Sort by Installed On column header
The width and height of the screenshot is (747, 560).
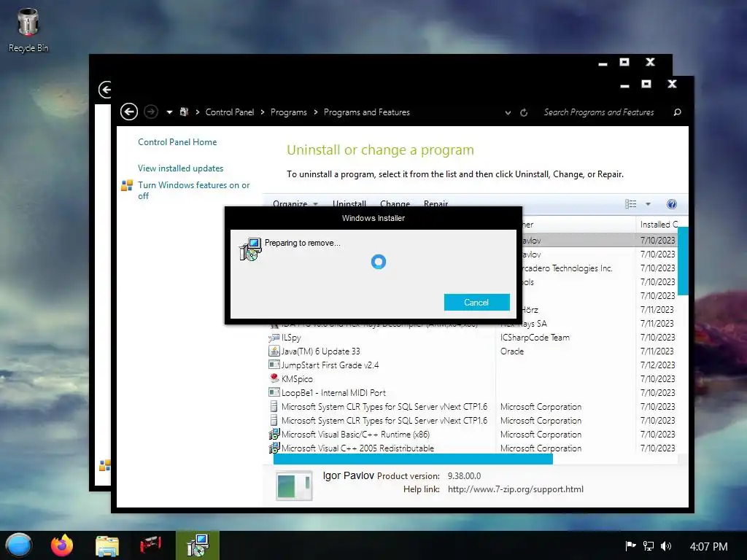[x=659, y=225]
